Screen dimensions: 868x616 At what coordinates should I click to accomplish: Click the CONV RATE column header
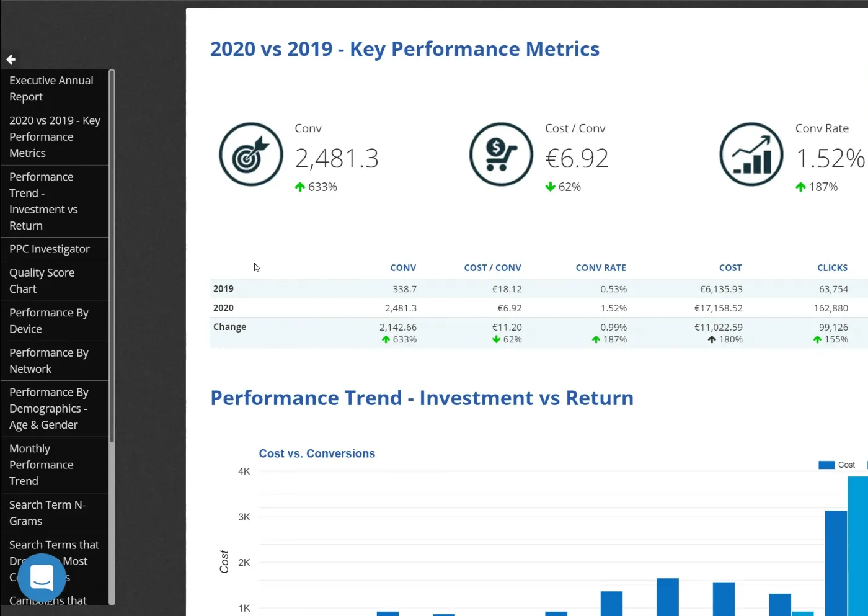[x=601, y=268]
